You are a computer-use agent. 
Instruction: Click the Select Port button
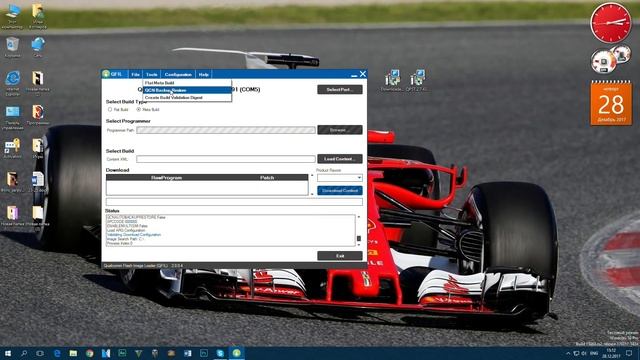[x=340, y=89]
